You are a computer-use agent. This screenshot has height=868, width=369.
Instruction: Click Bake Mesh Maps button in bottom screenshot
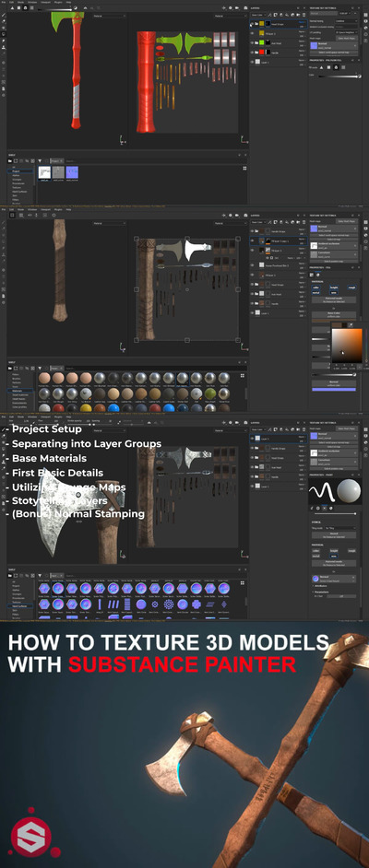[346, 429]
